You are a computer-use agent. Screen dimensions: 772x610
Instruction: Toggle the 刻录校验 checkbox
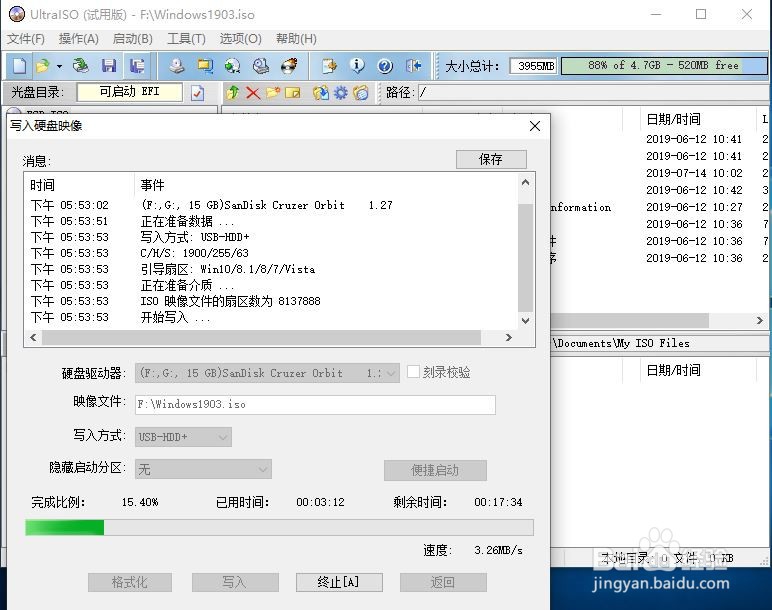point(414,372)
